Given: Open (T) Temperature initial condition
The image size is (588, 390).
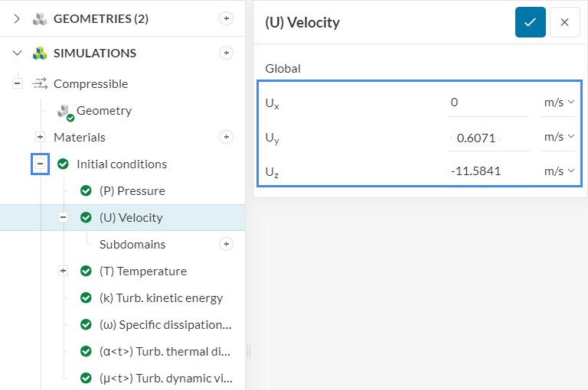Looking at the screenshot, I should (x=142, y=271).
